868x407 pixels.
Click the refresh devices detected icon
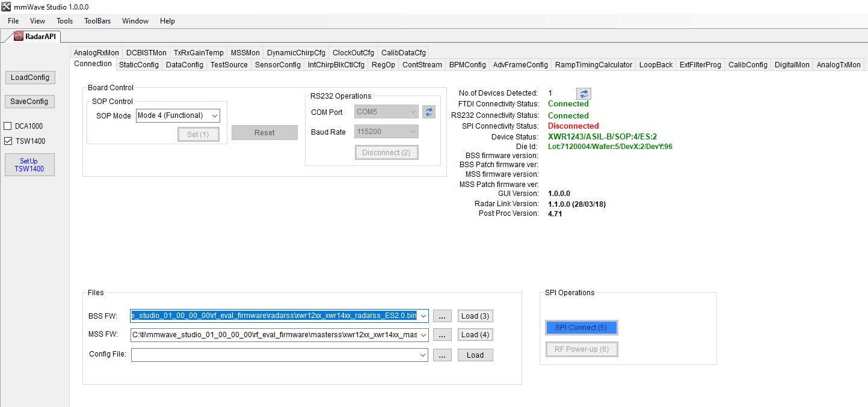[x=583, y=94]
